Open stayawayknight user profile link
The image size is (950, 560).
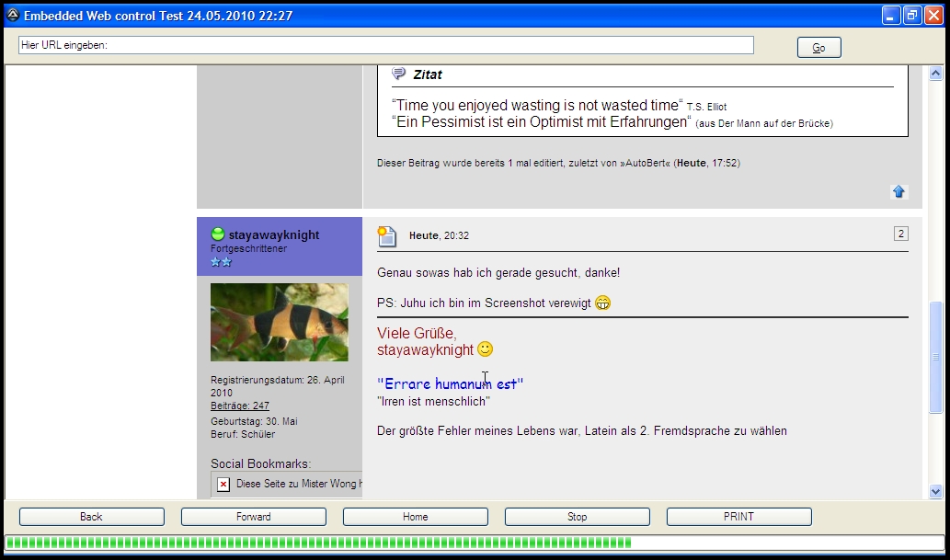click(273, 235)
